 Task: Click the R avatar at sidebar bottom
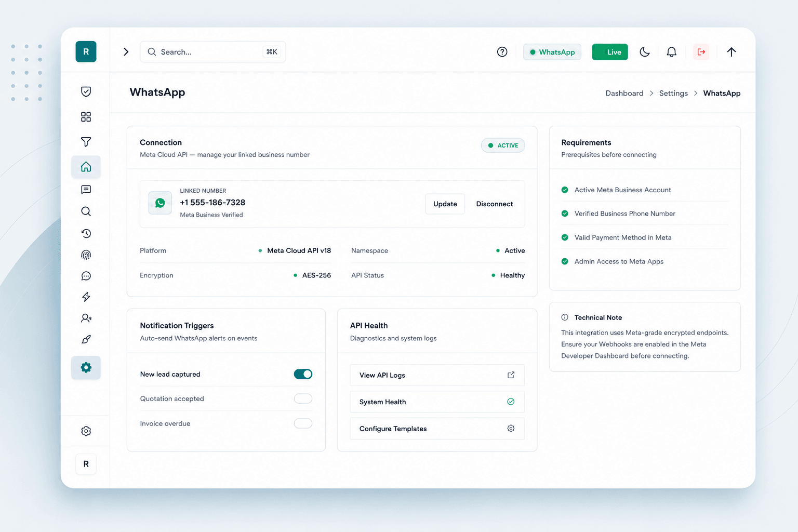[x=86, y=464]
